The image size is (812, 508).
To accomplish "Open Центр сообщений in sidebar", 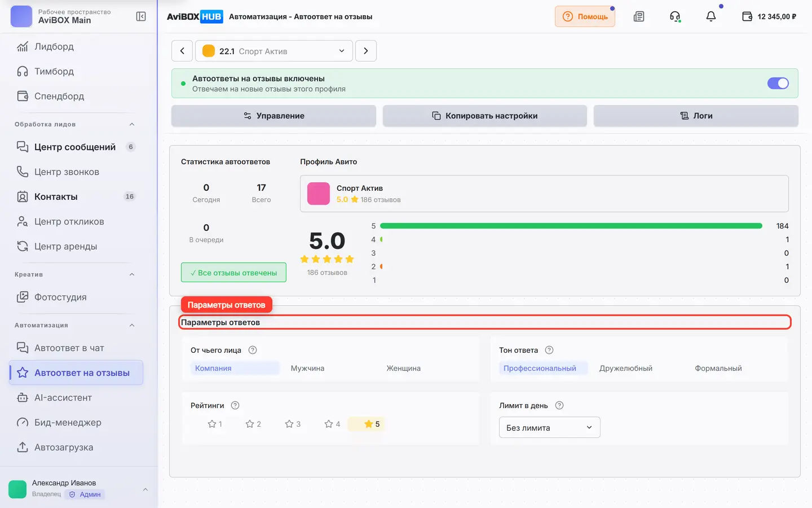I will pyautogui.click(x=76, y=147).
